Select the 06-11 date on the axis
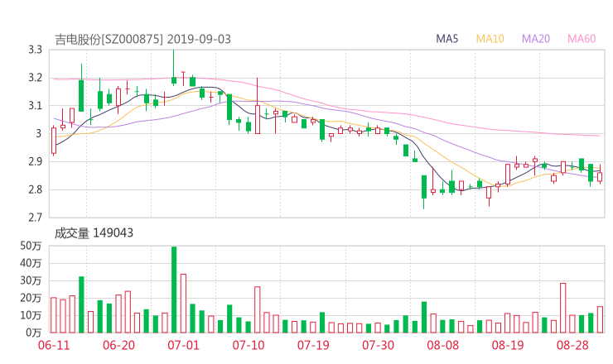Image resolution: width=613 pixels, height=364 pixels. pyautogui.click(x=54, y=344)
